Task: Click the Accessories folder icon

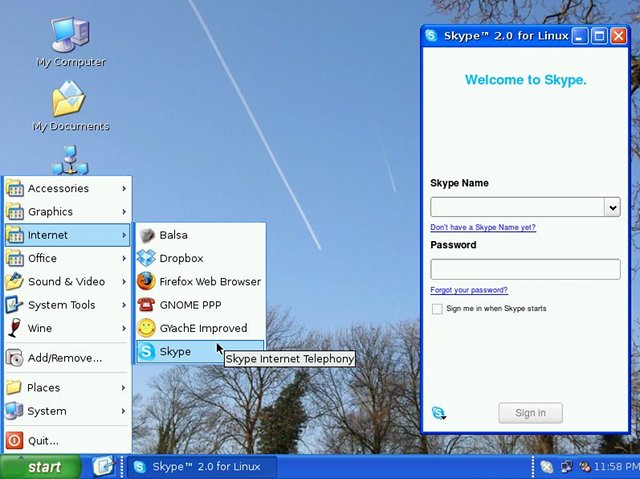Action: pyautogui.click(x=15, y=188)
